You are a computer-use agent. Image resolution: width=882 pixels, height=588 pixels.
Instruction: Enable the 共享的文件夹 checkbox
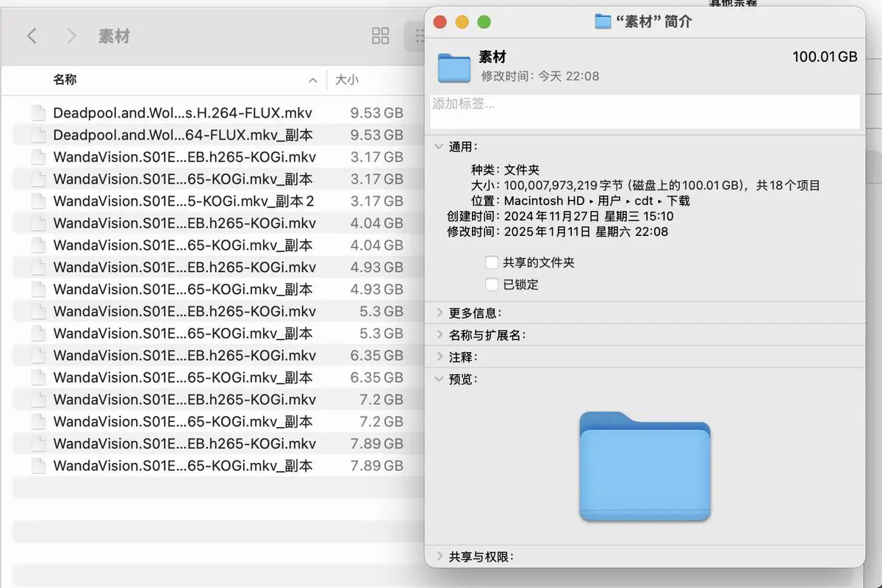(x=492, y=262)
